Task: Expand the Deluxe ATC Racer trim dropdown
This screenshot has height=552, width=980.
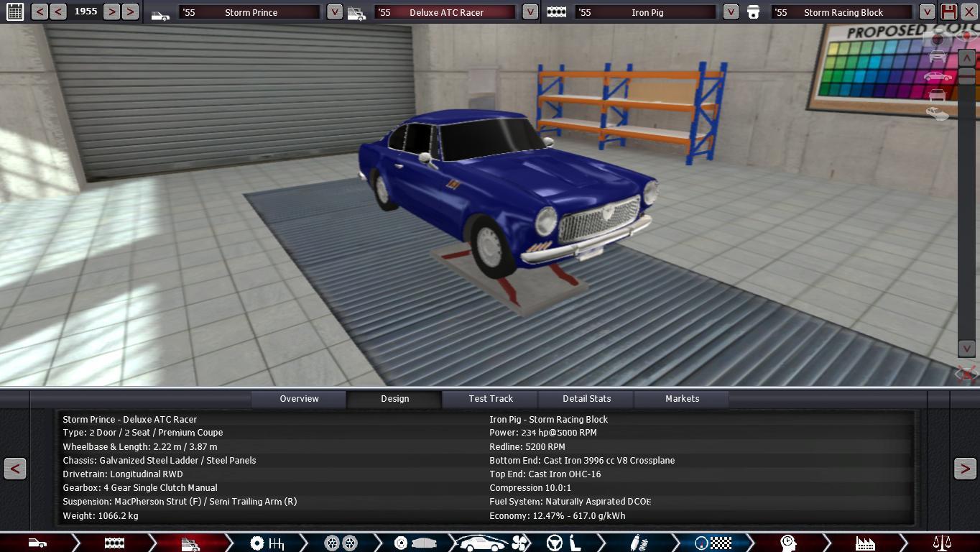Action: tap(530, 12)
